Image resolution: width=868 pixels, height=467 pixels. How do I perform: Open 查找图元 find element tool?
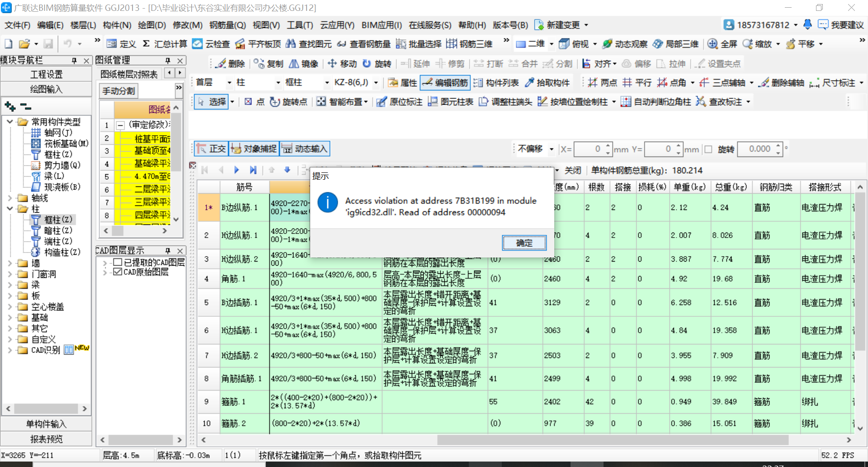[309, 43]
